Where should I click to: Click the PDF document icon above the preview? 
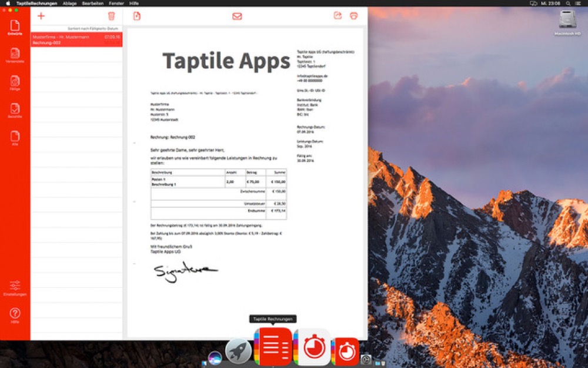point(137,16)
